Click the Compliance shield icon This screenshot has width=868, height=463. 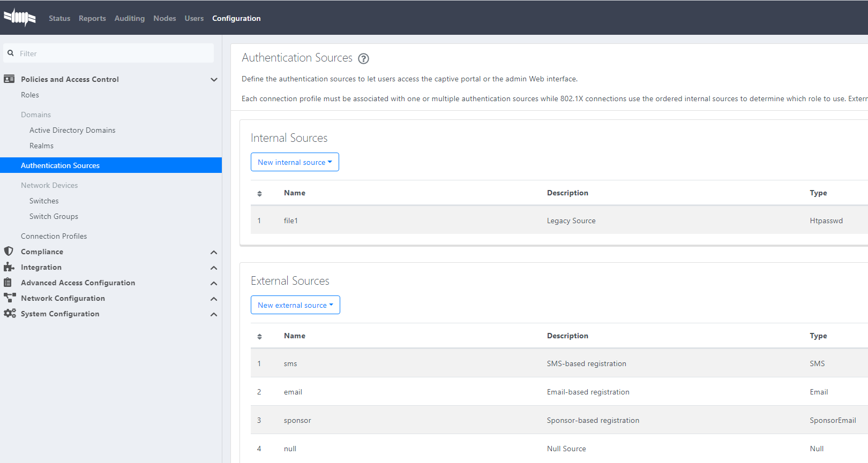[9, 252]
